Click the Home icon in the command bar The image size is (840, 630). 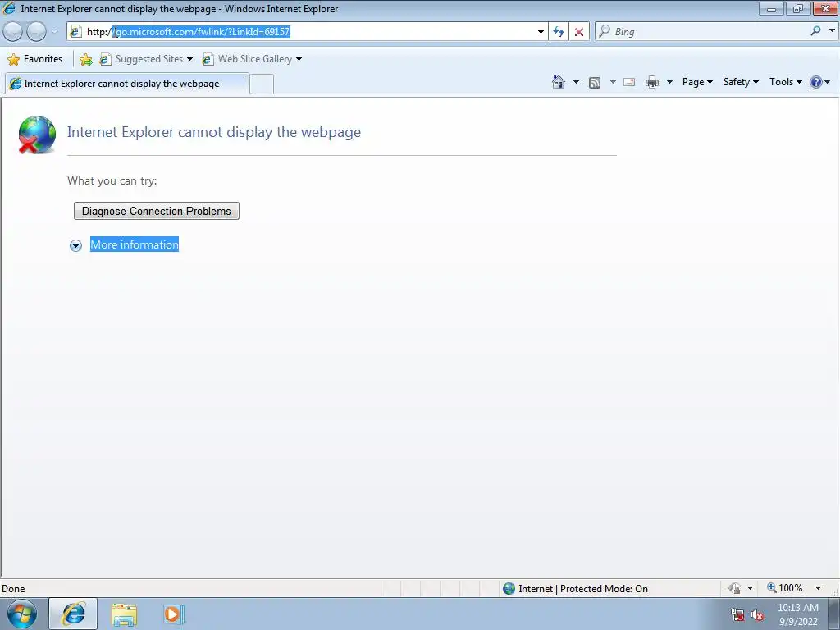click(x=558, y=82)
